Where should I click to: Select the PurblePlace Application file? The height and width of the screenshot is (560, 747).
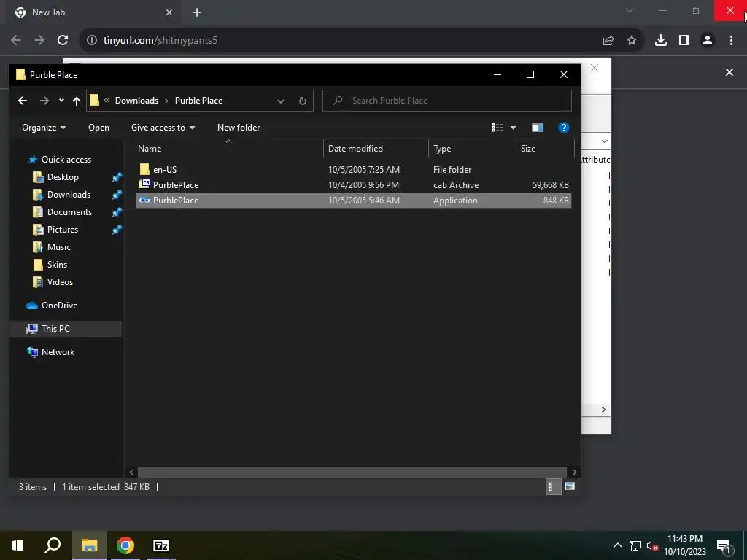click(354, 201)
